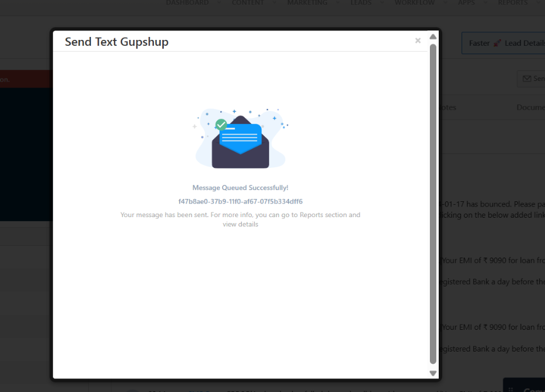The image size is (545, 392).
Task: Open the CONTENT menu in background page
Action: [248, 3]
